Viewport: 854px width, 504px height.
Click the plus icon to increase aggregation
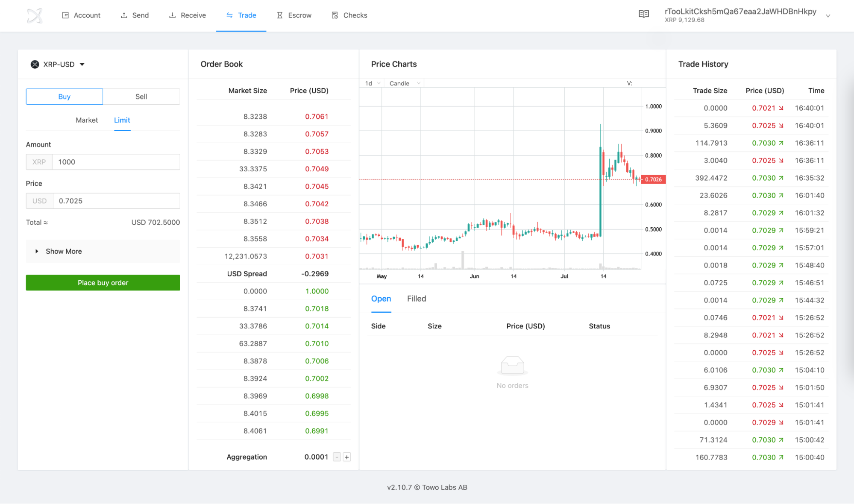coord(346,457)
